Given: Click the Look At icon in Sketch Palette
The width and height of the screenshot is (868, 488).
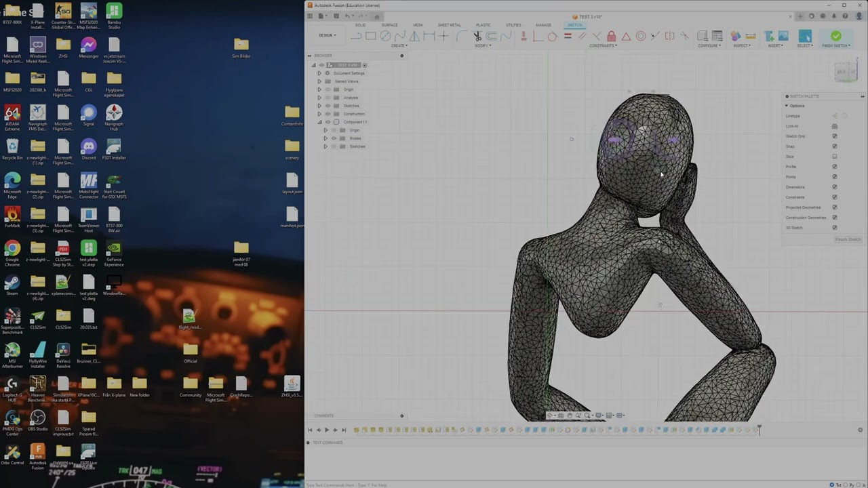Looking at the screenshot, I should point(834,126).
